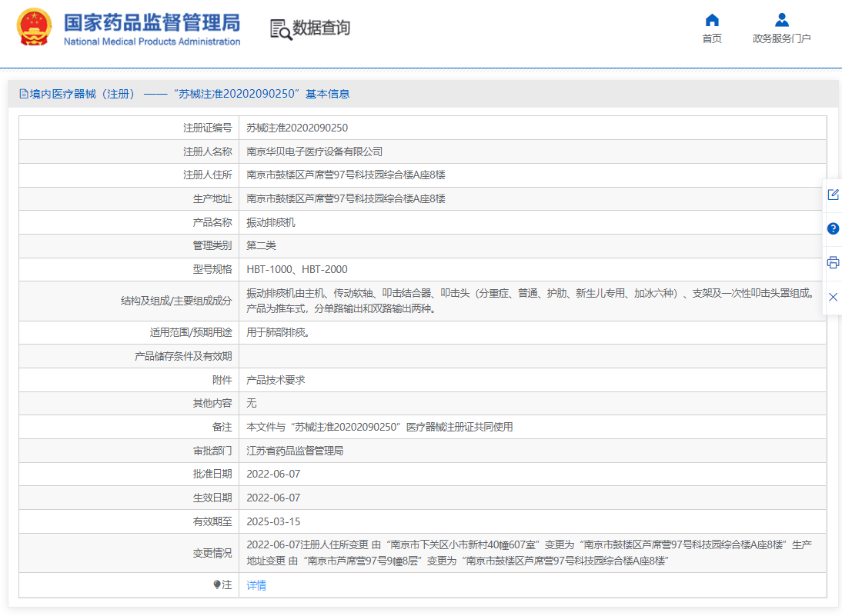Click attachment 产品技术要求

pyautogui.click(x=276, y=380)
